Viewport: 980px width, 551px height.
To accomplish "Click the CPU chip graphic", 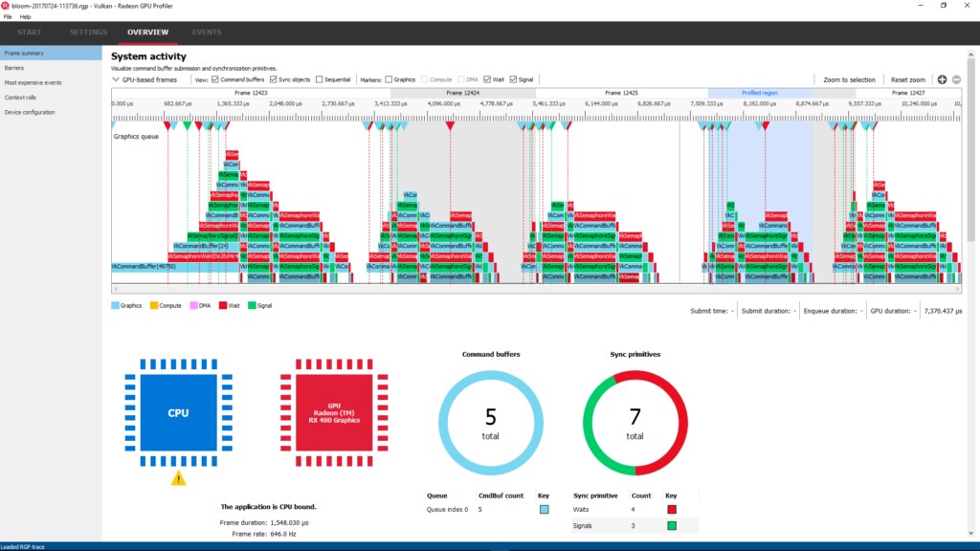I will tap(179, 413).
